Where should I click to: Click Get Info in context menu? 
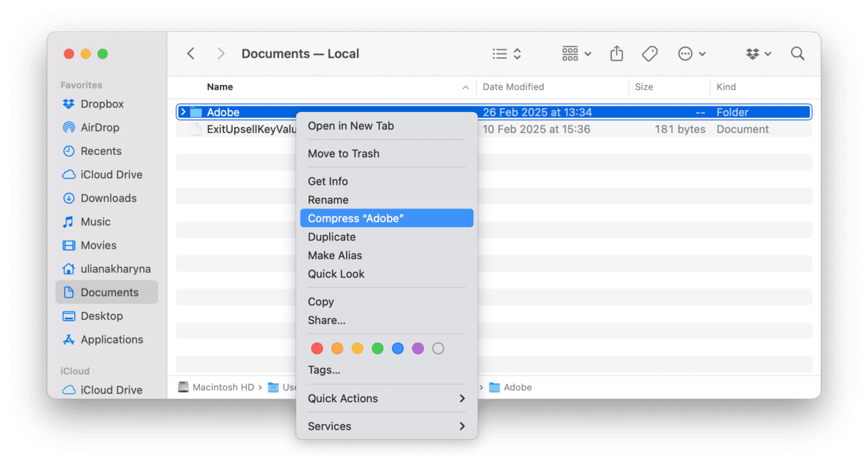[x=328, y=181]
